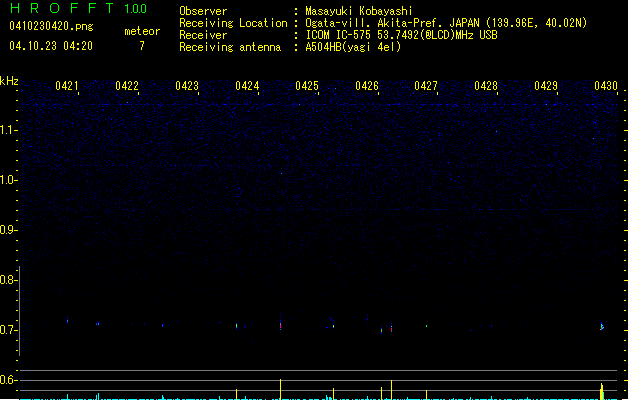Click the meteor label
629x400 pixels.
[x=142, y=31]
